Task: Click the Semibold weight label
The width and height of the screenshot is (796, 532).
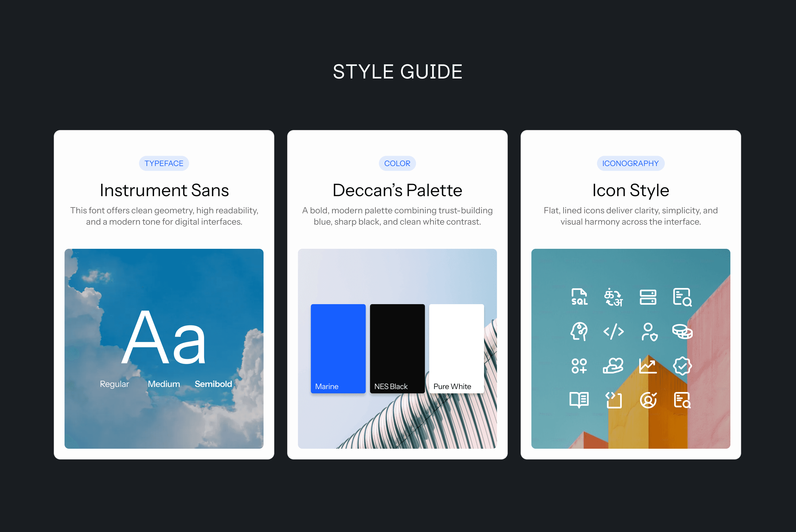Action: point(213,384)
